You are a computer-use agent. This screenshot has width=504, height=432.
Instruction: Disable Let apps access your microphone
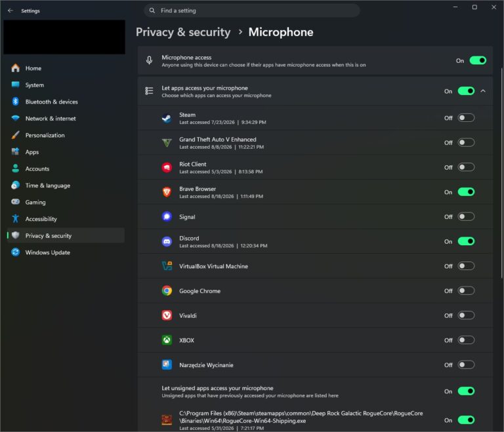pos(466,91)
